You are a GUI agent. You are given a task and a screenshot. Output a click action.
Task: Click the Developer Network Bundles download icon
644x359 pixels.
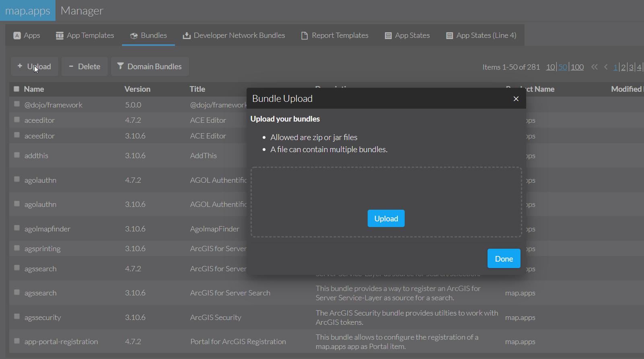(187, 35)
